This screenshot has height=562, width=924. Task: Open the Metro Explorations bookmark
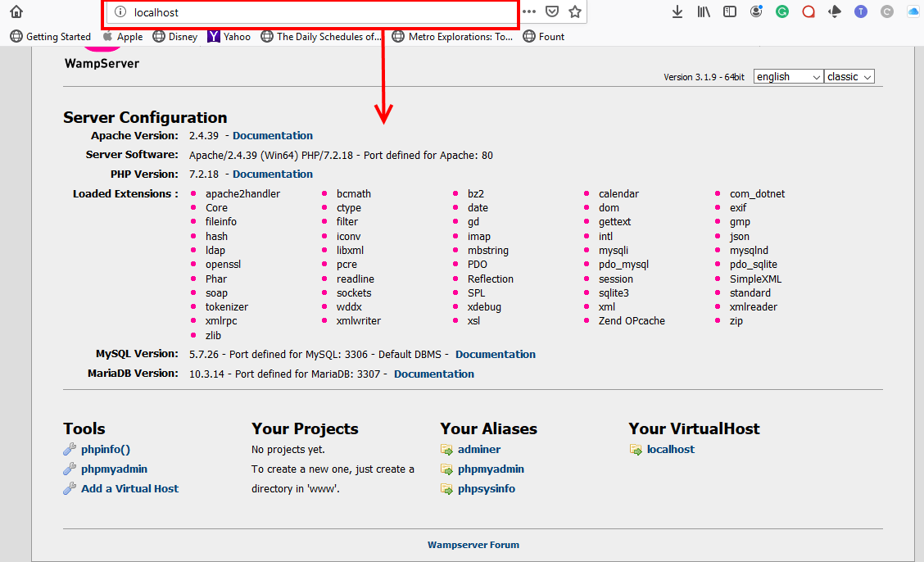(x=452, y=37)
